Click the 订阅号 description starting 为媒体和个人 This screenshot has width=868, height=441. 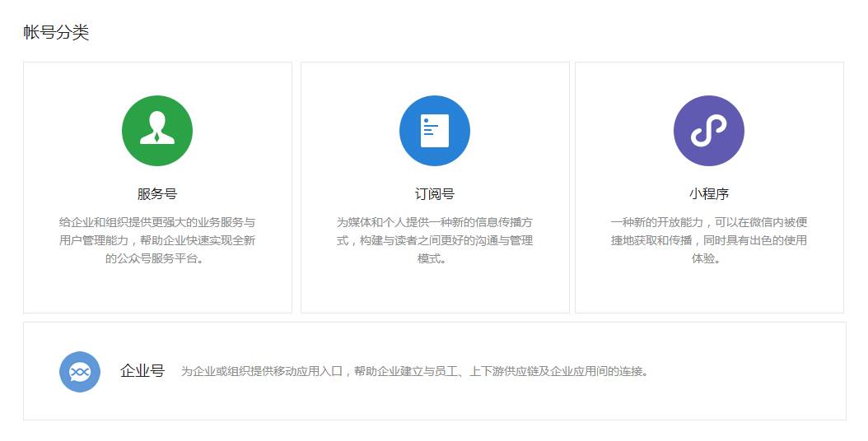pos(435,240)
